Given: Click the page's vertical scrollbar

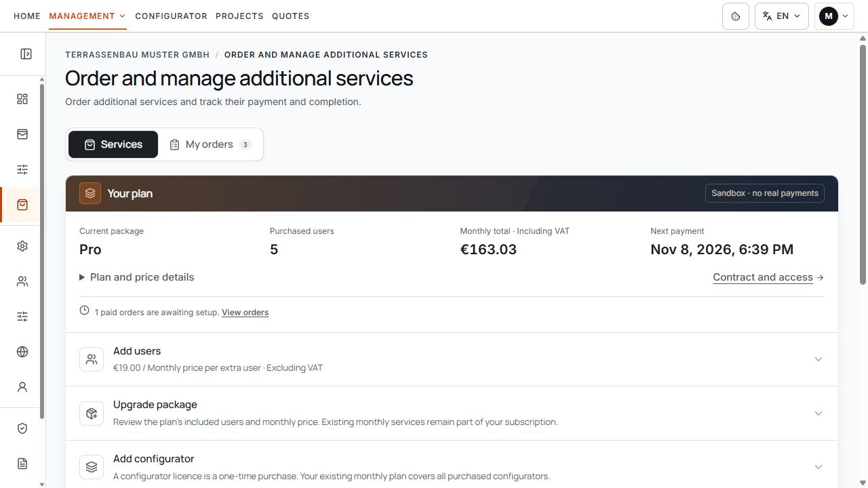Looking at the screenshot, I should click(x=863, y=165).
